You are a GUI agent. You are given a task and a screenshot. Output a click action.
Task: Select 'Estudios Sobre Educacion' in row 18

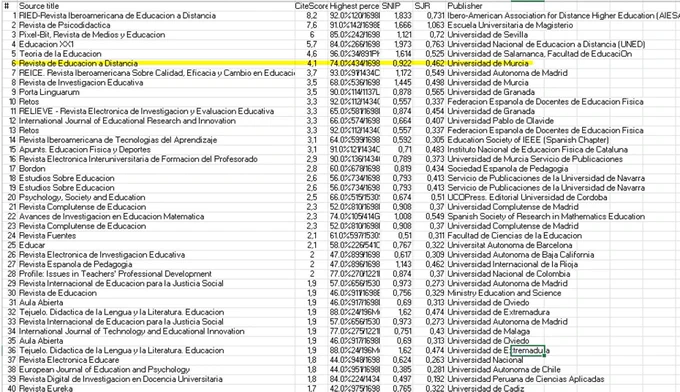point(67,178)
